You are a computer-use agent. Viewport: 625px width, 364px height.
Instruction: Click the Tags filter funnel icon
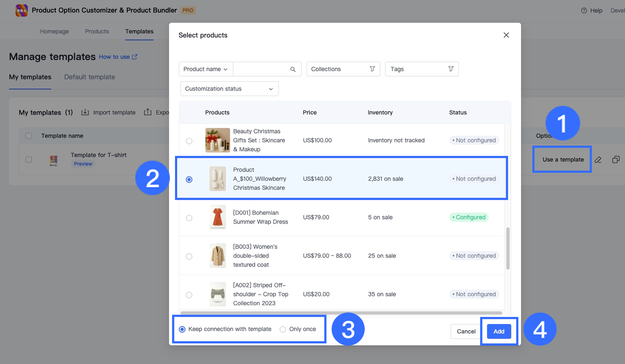point(451,69)
